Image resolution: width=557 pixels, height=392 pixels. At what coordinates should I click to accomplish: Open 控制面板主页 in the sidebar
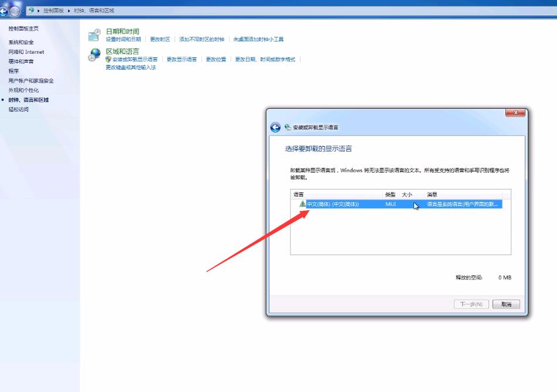[23, 29]
